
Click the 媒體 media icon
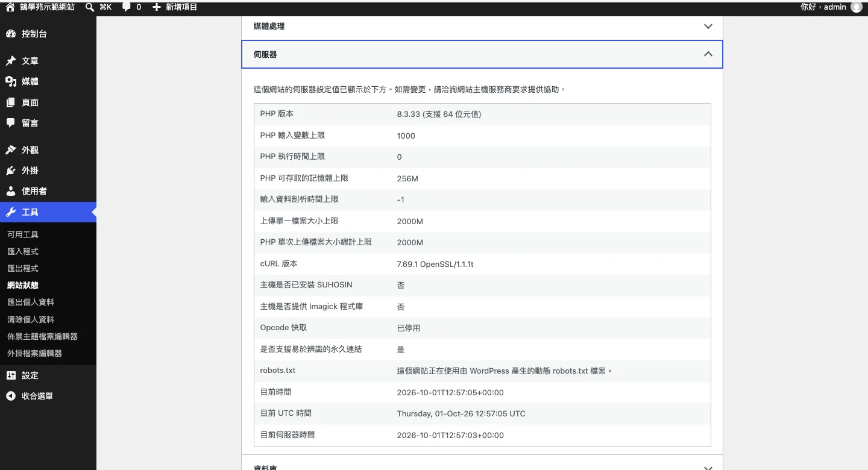(11, 81)
